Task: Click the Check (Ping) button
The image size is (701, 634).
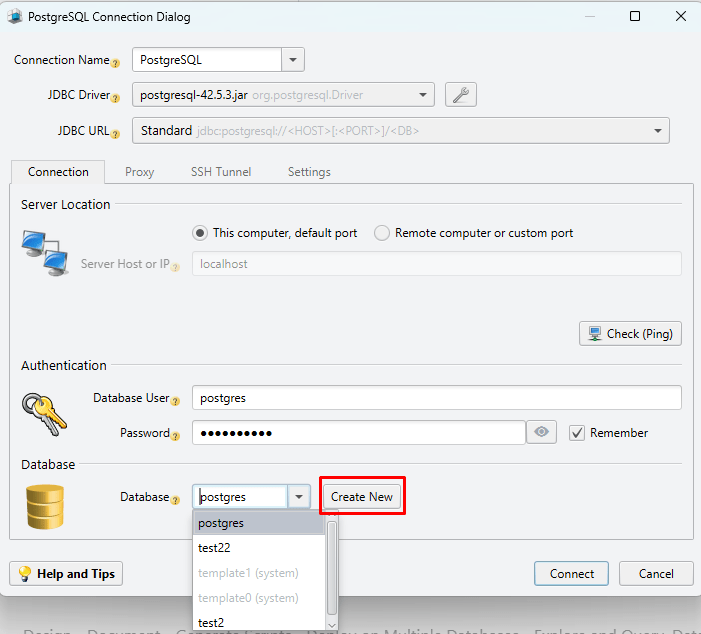Action: click(630, 334)
